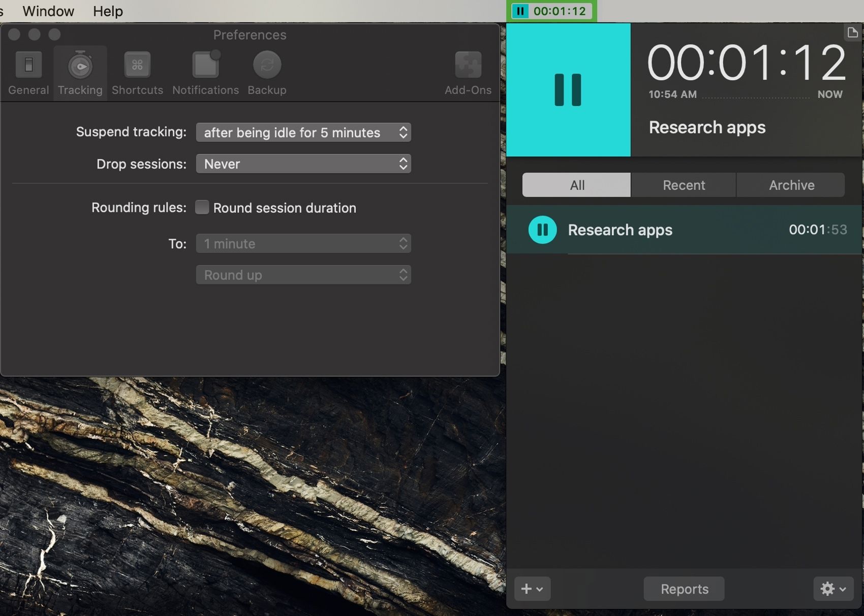Click the note icon in timer header
Screen dimensions: 864x616
(852, 33)
